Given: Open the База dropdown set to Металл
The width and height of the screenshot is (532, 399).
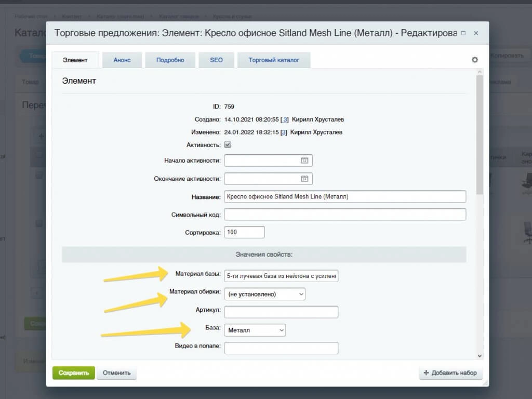Looking at the screenshot, I should (255, 330).
